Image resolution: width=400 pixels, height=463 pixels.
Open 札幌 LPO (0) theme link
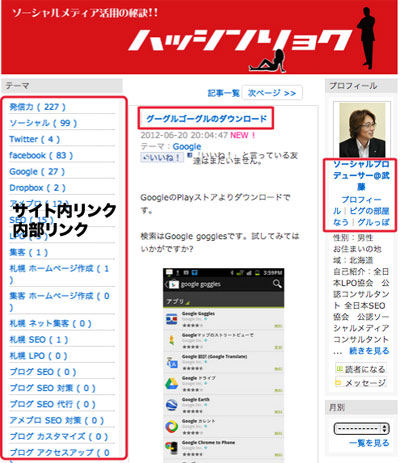click(38, 356)
